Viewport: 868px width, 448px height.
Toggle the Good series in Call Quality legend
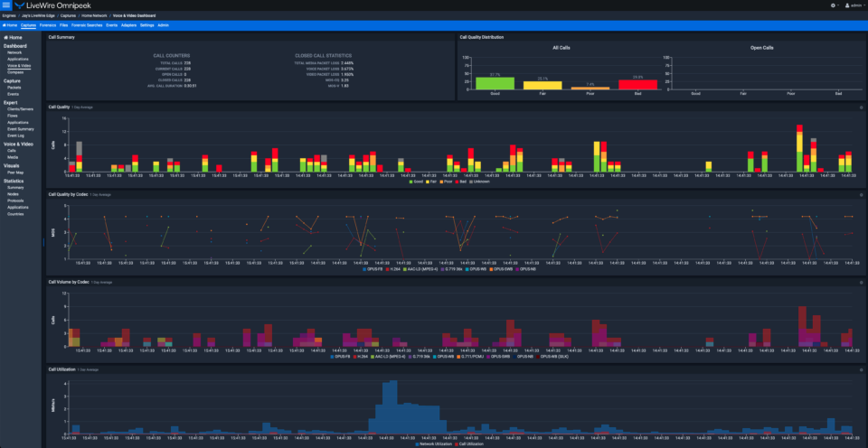pyautogui.click(x=416, y=181)
